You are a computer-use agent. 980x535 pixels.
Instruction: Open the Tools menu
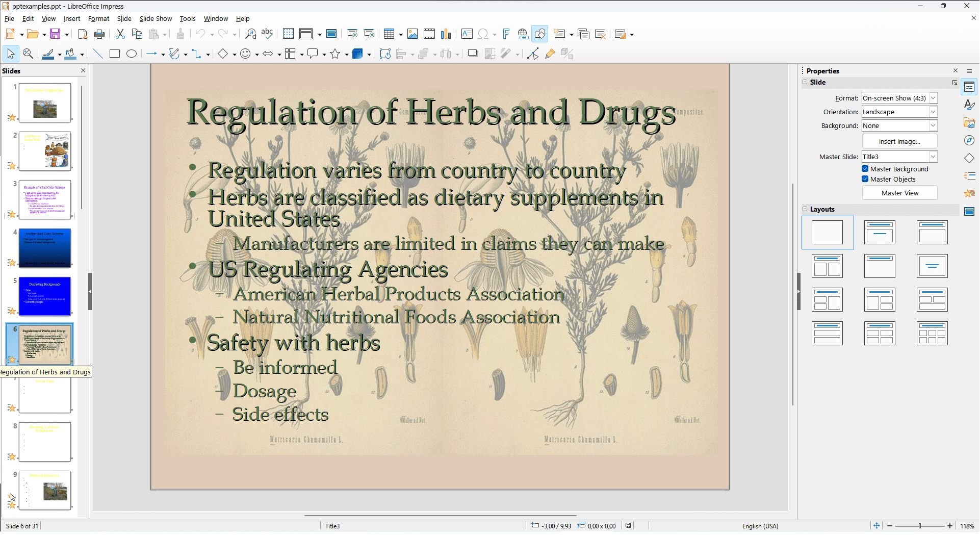pyautogui.click(x=188, y=19)
